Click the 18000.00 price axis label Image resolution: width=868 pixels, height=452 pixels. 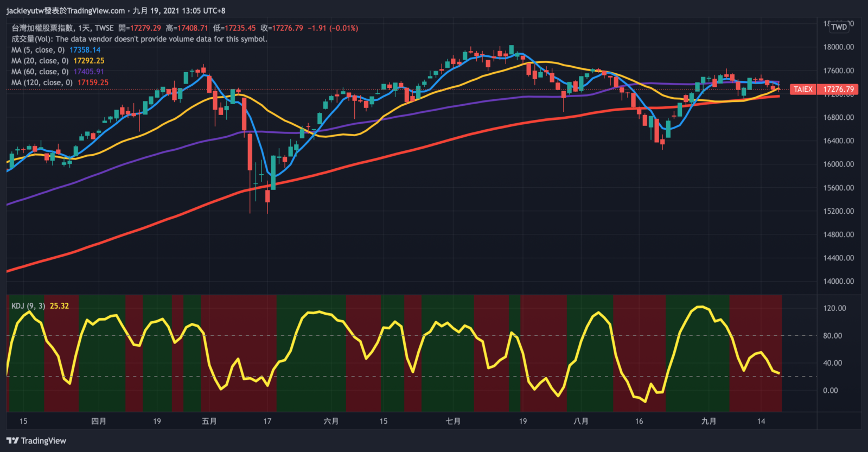838,47
